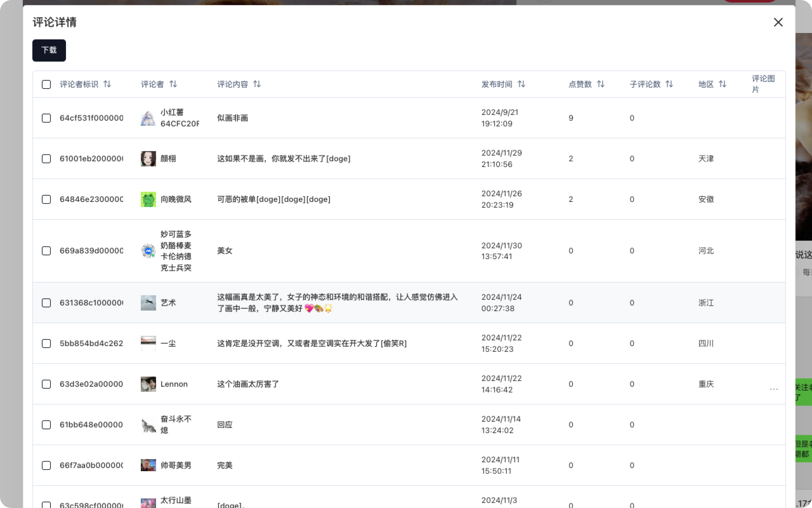Sort by 子评论数 column sort icon
The image size is (812, 508).
(x=669, y=84)
